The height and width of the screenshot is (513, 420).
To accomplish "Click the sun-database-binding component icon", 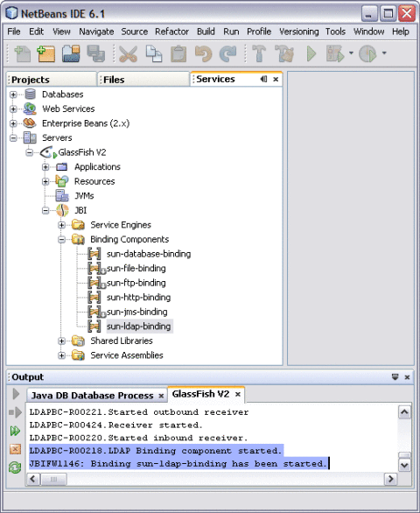I will point(94,254).
